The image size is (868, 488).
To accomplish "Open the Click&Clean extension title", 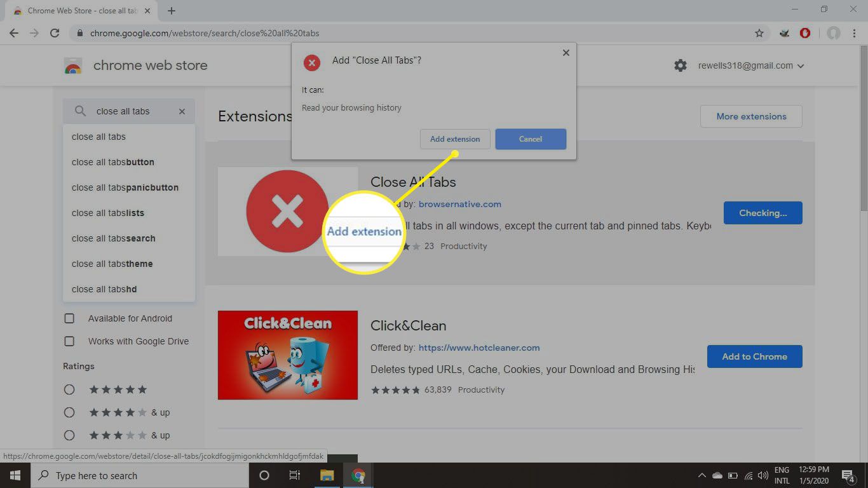I will pos(409,325).
